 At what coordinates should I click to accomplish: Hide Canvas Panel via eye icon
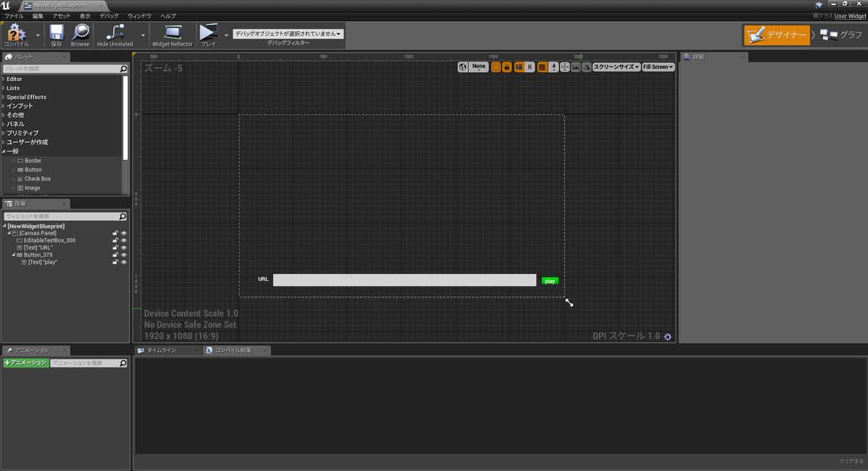click(x=124, y=233)
